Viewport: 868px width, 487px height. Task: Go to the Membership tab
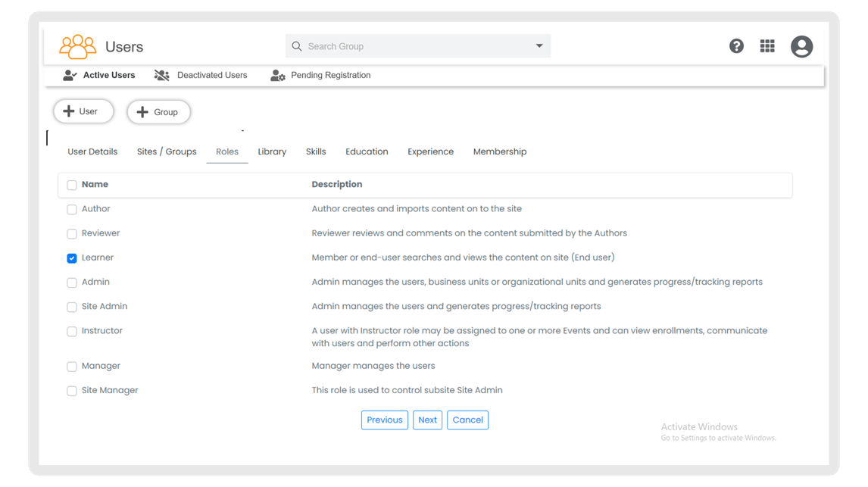pos(499,151)
